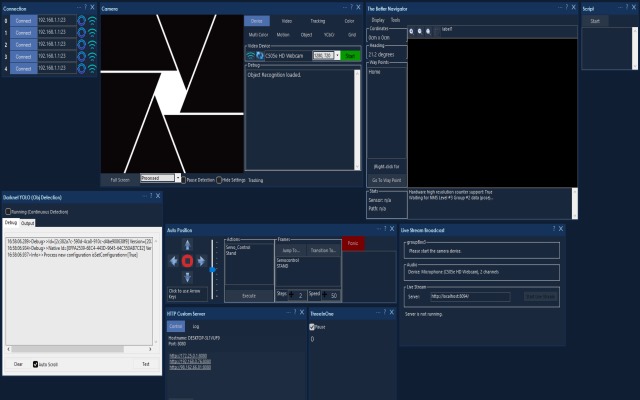This screenshot has width=640, height=400.
Task: Click the vertical speed slider in Auto Position
Action: tap(212, 269)
